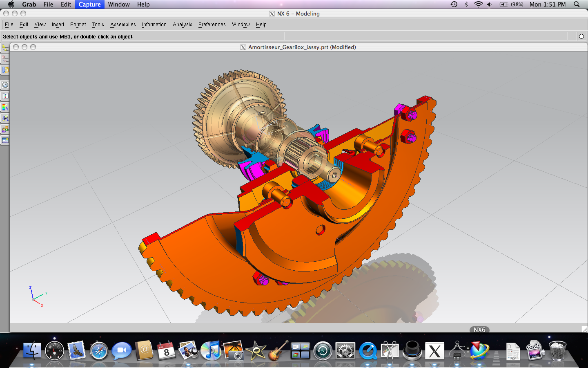Click the circle indicator on status line
The image size is (588, 368).
(x=581, y=36)
